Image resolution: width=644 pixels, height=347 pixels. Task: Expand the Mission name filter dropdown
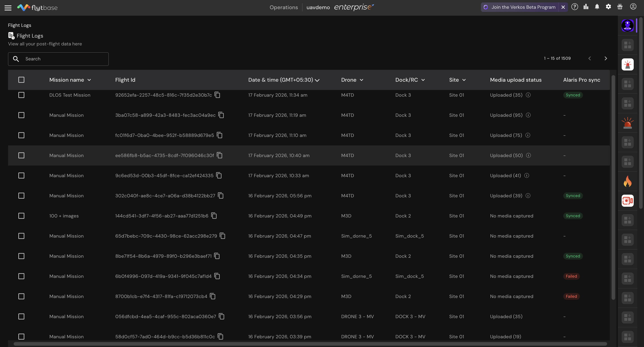tap(89, 80)
